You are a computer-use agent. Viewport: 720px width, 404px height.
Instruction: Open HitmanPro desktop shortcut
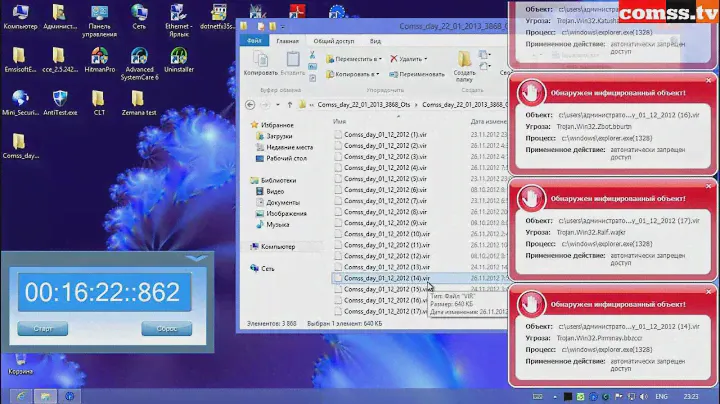(100, 55)
